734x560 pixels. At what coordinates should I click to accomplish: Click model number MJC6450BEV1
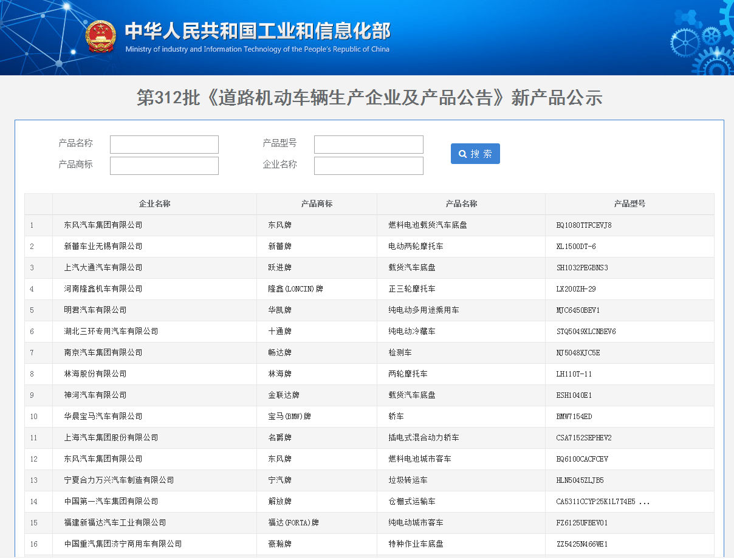coord(578,310)
